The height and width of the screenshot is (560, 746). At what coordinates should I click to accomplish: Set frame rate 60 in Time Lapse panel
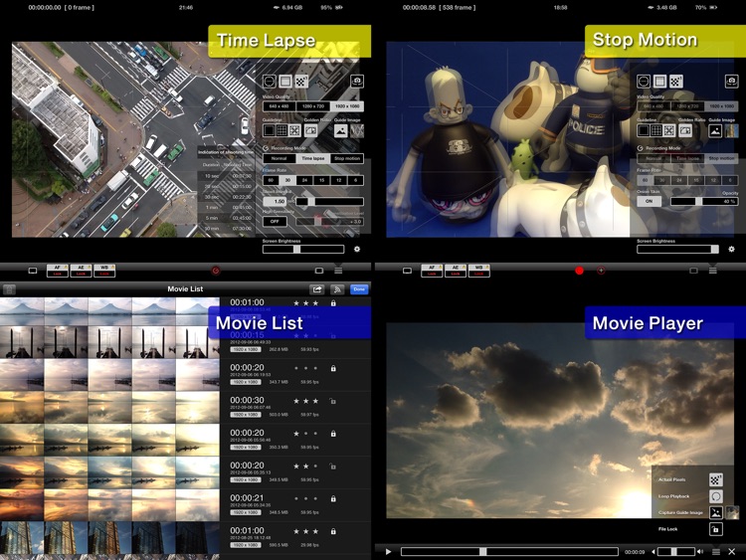[271, 180]
